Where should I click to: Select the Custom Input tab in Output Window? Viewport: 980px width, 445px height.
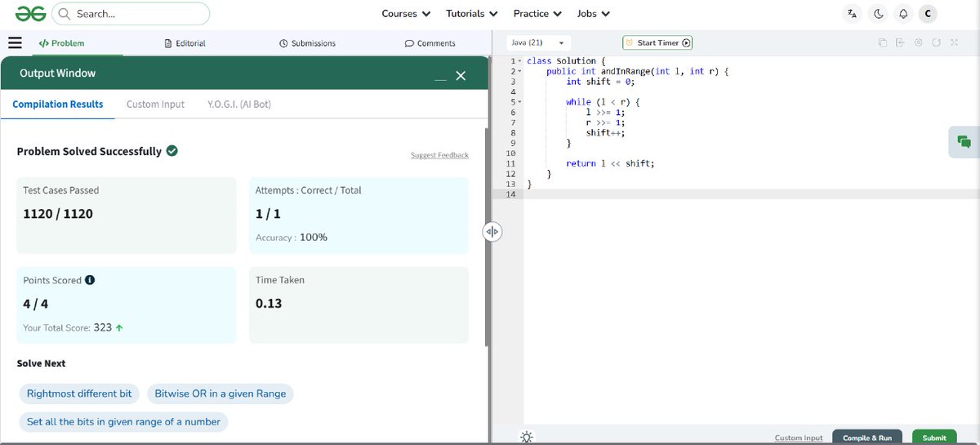pos(155,105)
